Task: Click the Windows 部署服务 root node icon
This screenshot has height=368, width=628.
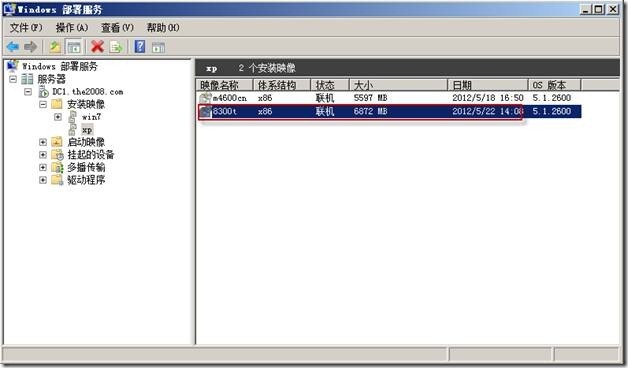Action: click(13, 66)
